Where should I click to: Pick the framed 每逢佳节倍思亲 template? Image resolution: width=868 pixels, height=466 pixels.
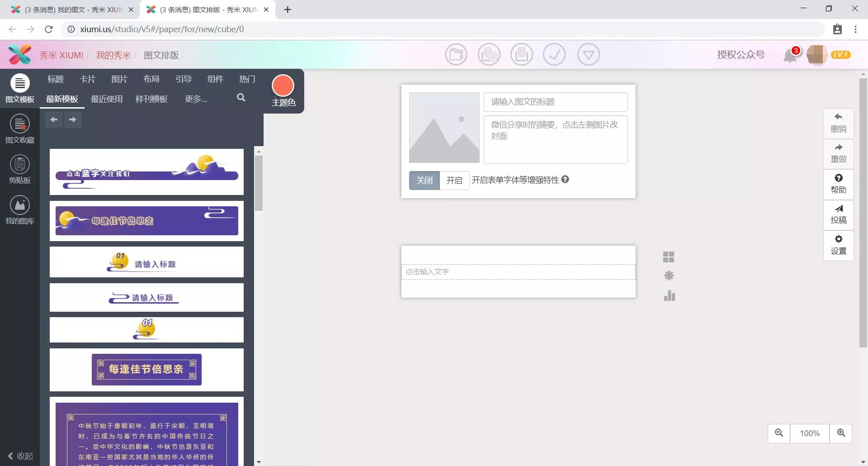[x=146, y=370]
